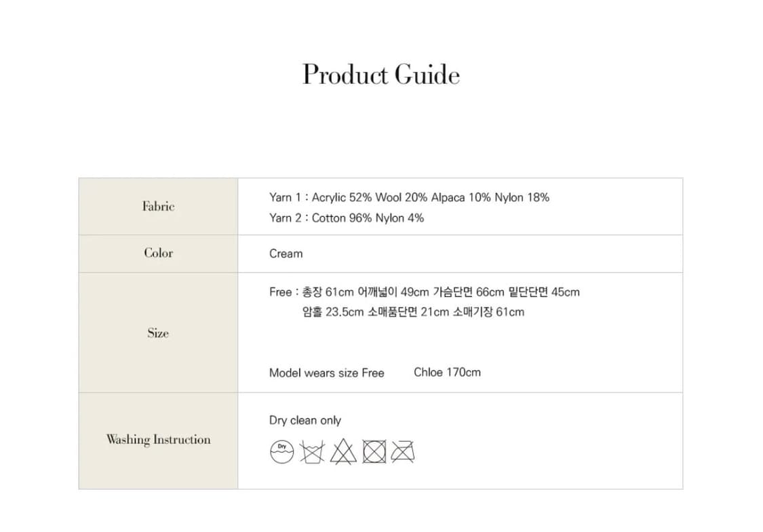This screenshot has height=532, width=763.
Task: Click the Chloe 170cm model info
Action: tap(447, 372)
